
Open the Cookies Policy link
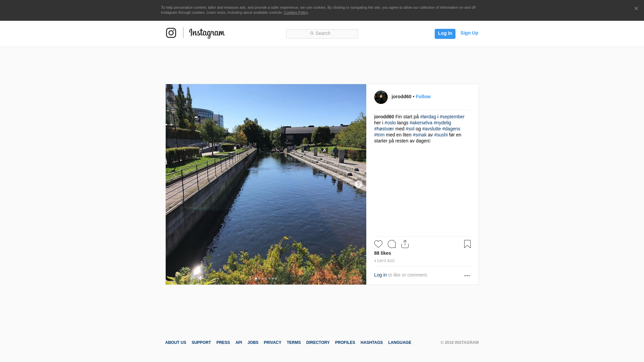(296, 12)
